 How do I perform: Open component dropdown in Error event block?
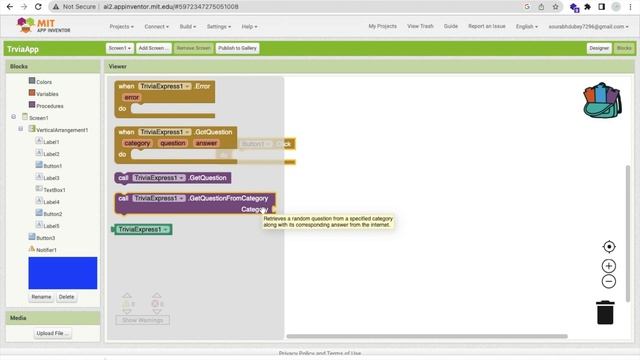[164, 86]
